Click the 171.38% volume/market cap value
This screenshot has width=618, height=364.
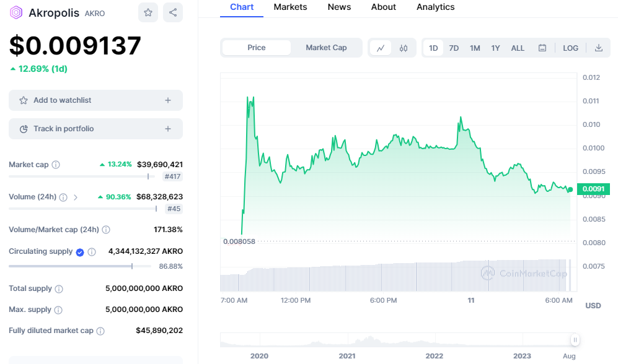(x=169, y=230)
